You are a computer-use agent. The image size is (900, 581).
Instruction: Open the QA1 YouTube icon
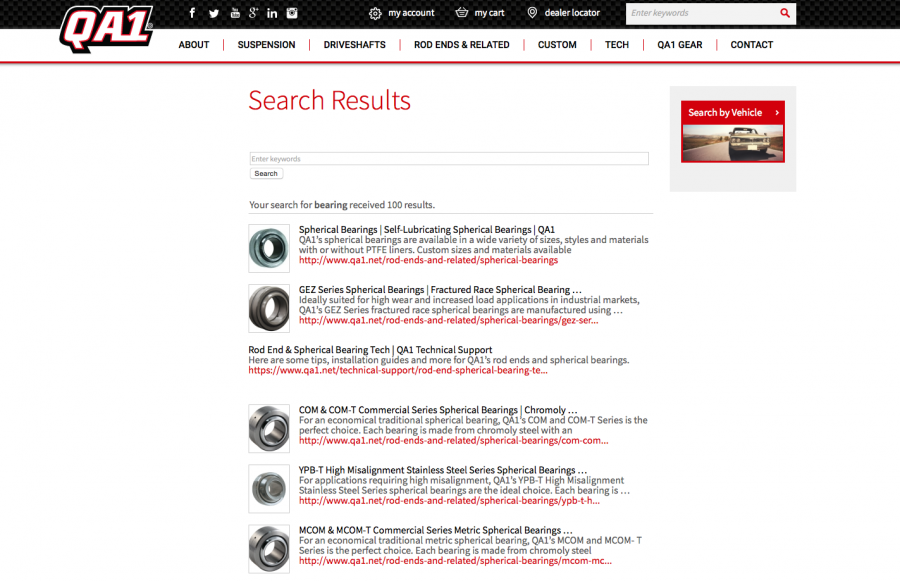(235, 13)
